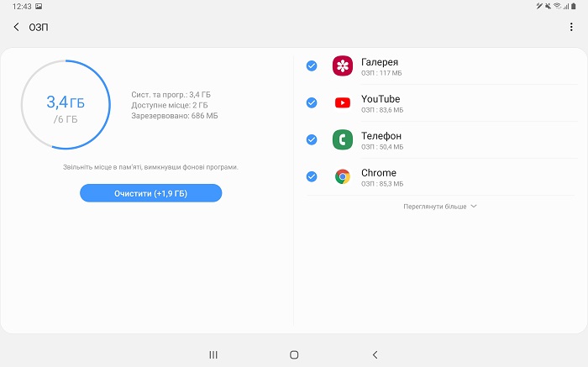Image resolution: width=588 pixels, height=367 pixels.
Task: Tap the 'ОЗП : 50,4 МБ' label
Action: tap(382, 147)
